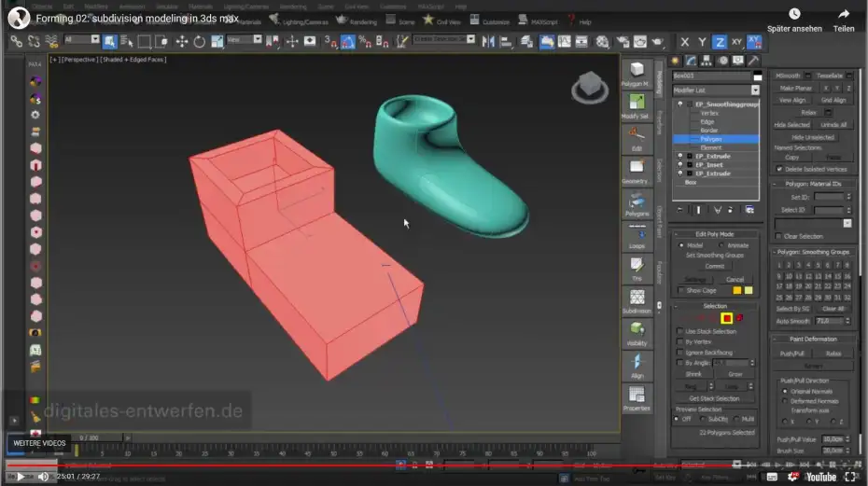Click the Mirror tool icon

click(x=488, y=42)
